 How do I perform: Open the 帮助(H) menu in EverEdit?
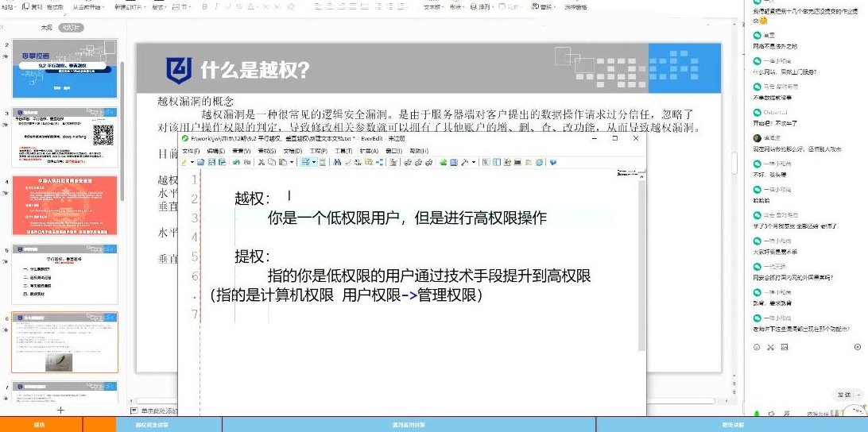419,151
